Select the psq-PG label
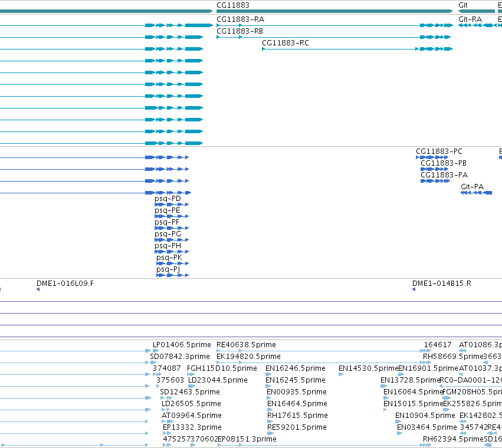 pyautogui.click(x=168, y=234)
